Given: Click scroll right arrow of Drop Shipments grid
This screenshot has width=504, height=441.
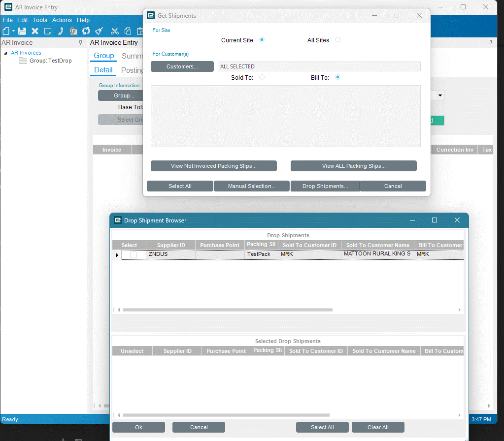Looking at the screenshot, I should 459,310.
